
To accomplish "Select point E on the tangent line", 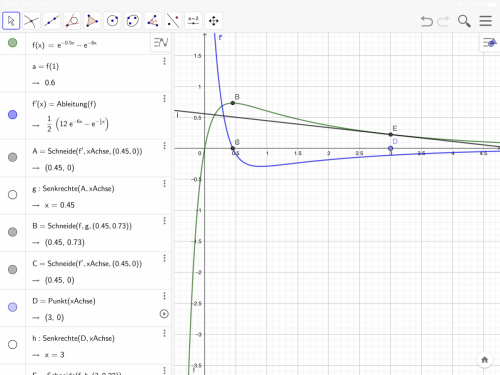I will pyautogui.click(x=391, y=134).
